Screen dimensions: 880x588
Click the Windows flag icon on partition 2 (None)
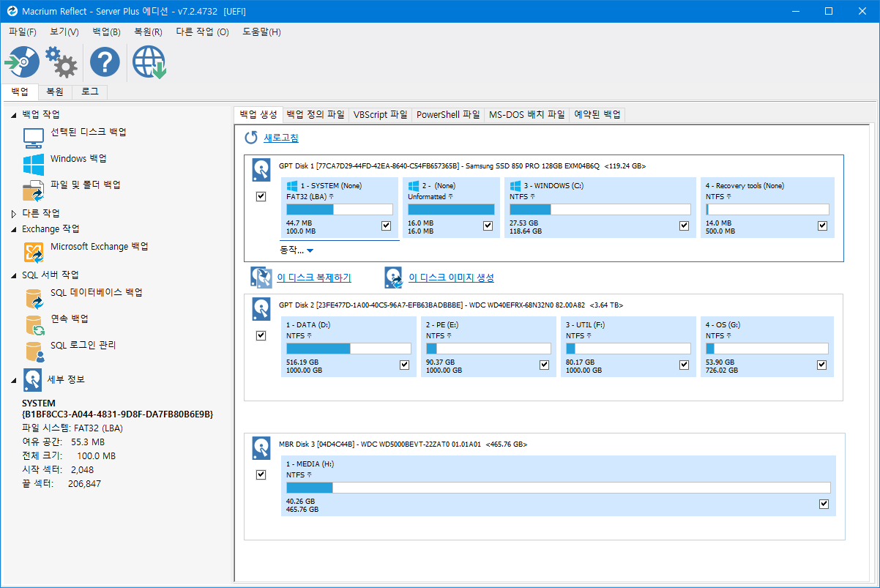pyautogui.click(x=414, y=186)
